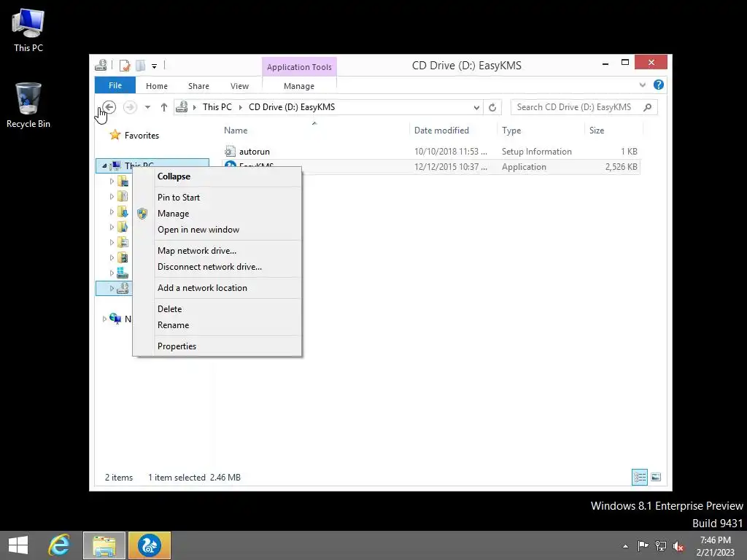
Task: Click the This PC tree computer icon
Action: tap(115, 166)
